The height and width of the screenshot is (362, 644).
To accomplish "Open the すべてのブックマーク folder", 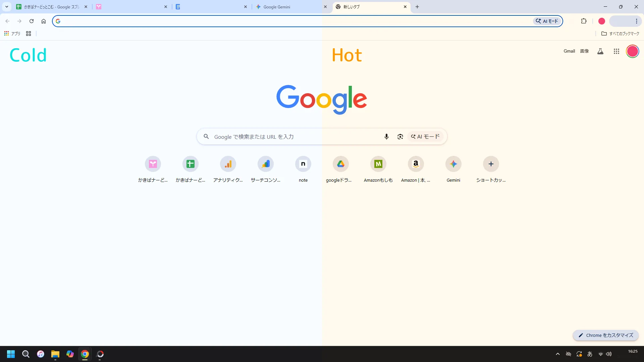I will [620, 34].
